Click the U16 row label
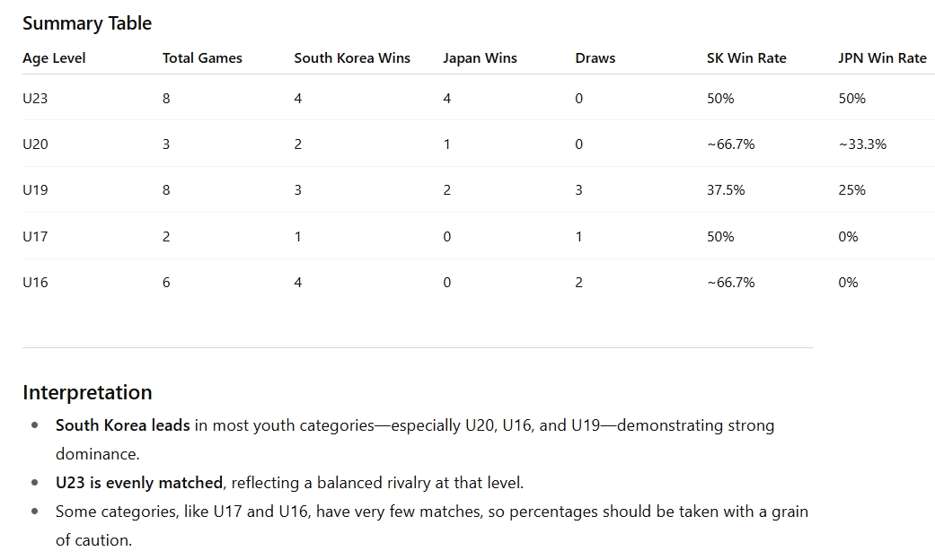Image resolution: width=935 pixels, height=560 pixels. (35, 283)
